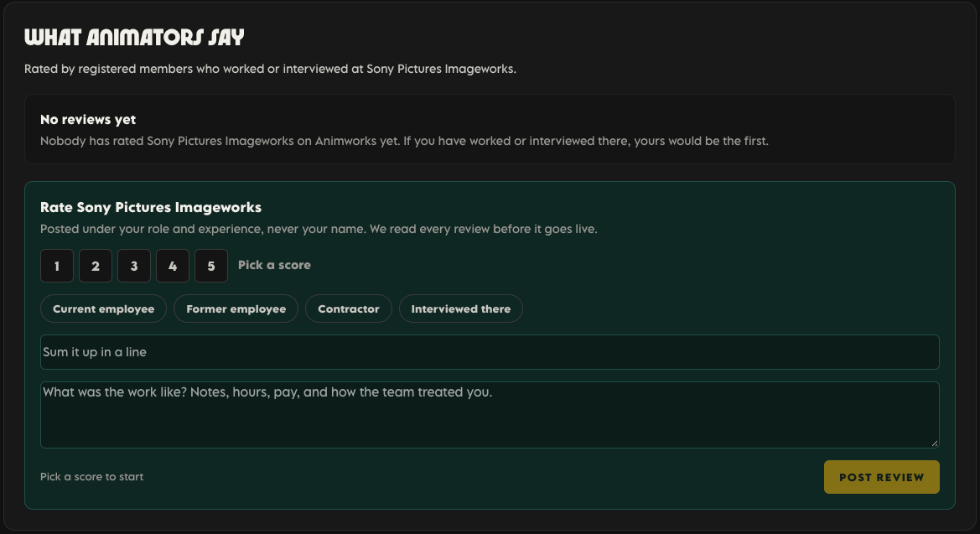Click the 'Posted under your role and experience' note
This screenshot has width=980, height=534.
319,229
